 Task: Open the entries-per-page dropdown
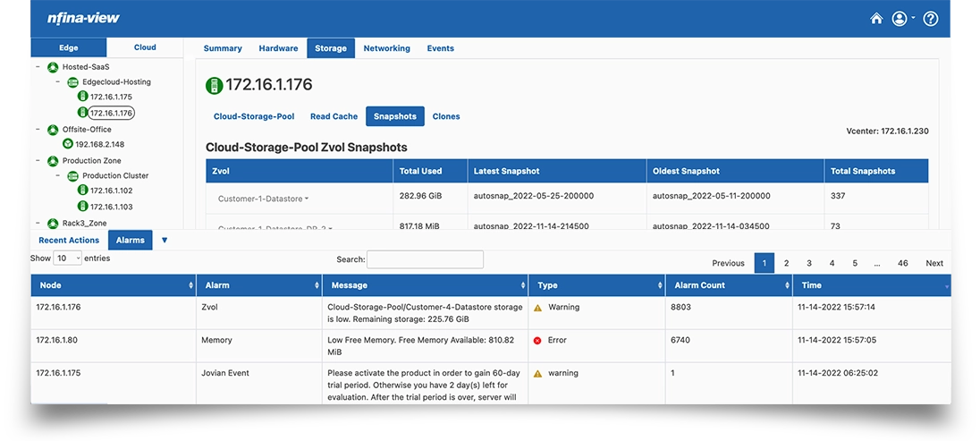coord(67,259)
